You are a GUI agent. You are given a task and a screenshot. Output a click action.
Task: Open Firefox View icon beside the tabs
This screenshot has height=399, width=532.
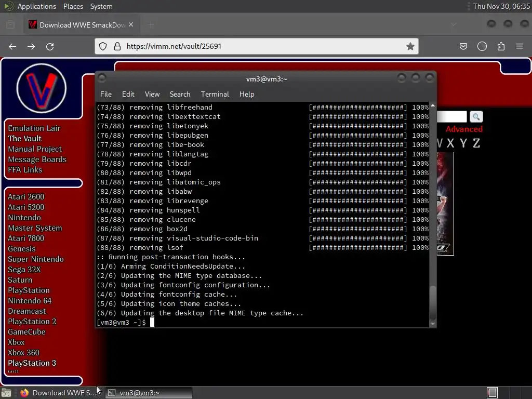10,25
